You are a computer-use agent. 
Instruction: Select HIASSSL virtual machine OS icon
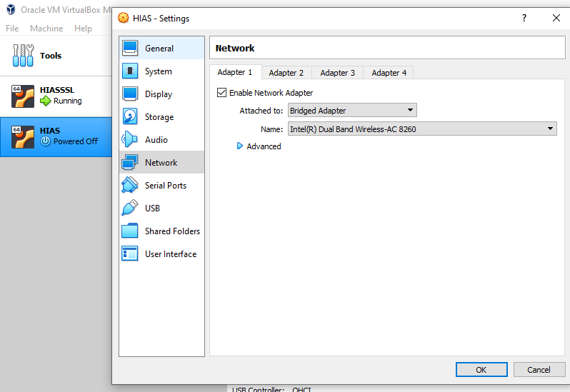tap(23, 96)
